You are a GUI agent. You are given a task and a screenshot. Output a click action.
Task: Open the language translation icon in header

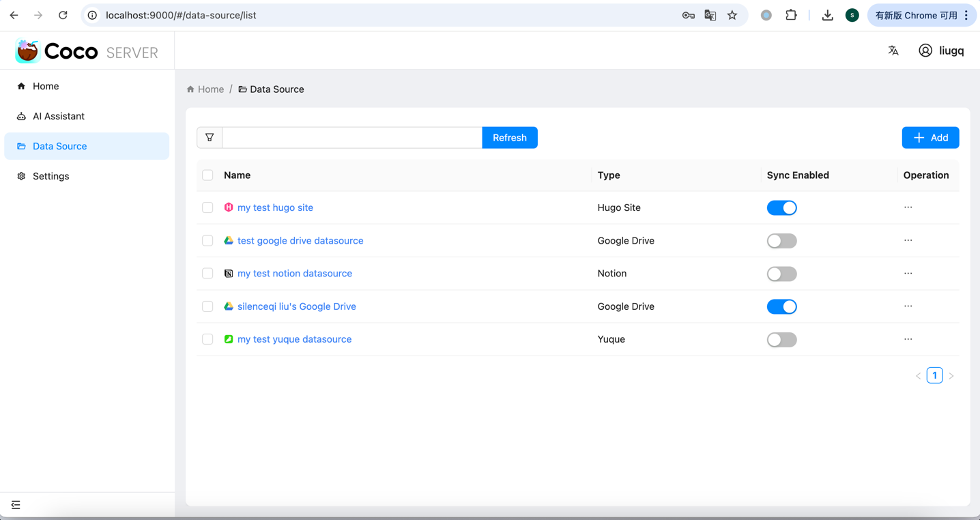[x=893, y=50]
